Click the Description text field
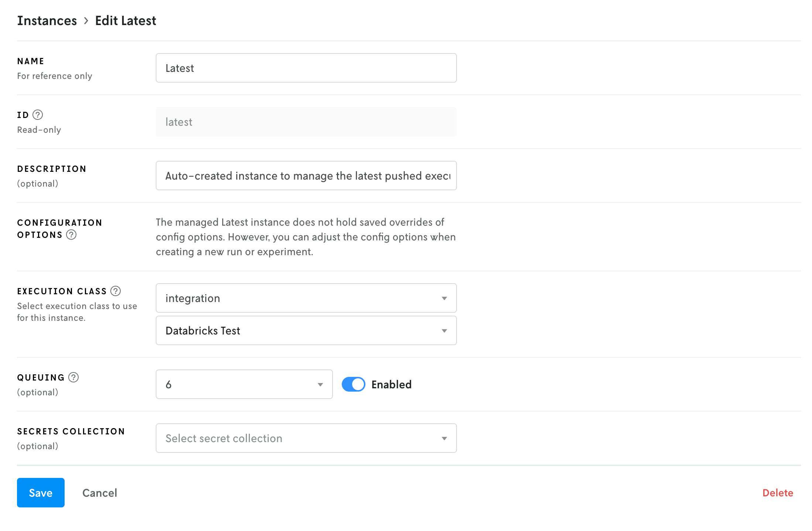 click(x=306, y=176)
